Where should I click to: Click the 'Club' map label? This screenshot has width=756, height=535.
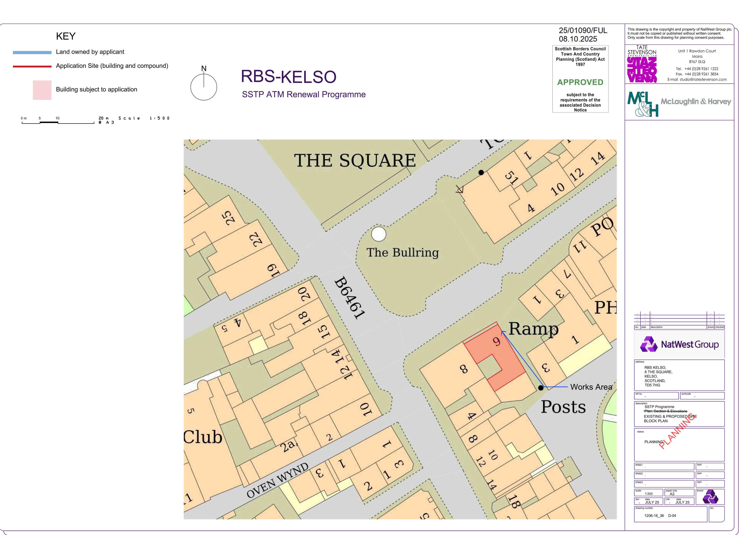point(203,437)
